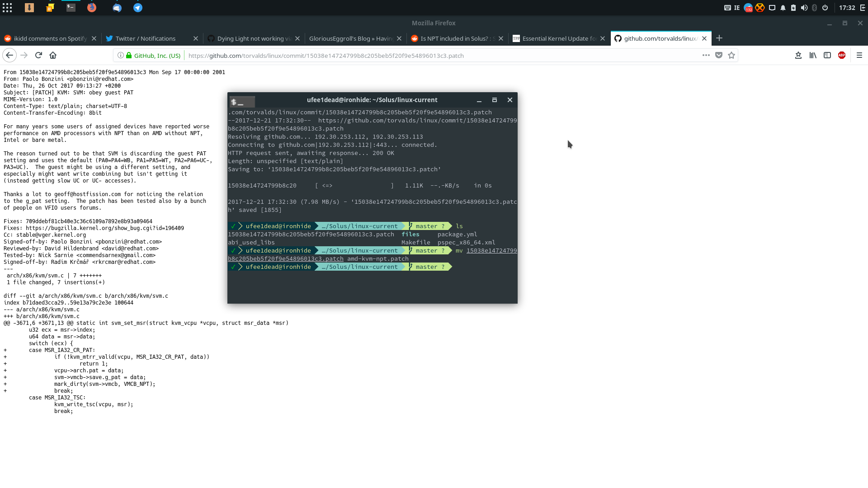Save the page to Pocket

719,55
